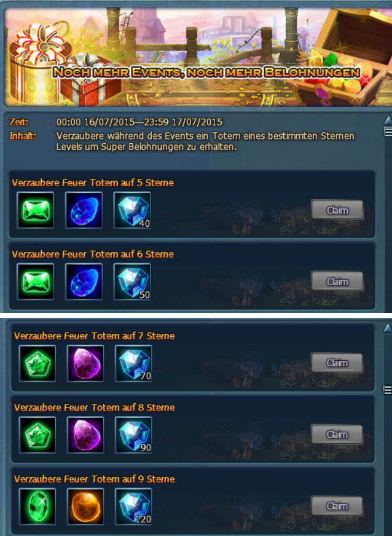Click the green gem in 6 Sterne row

(36, 282)
